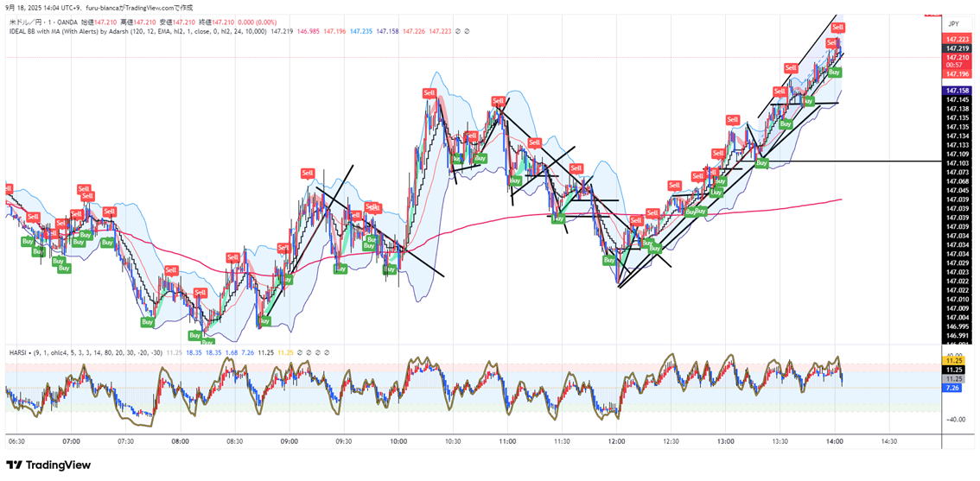Click the second status icon after IDEAL BB values

click(468, 31)
